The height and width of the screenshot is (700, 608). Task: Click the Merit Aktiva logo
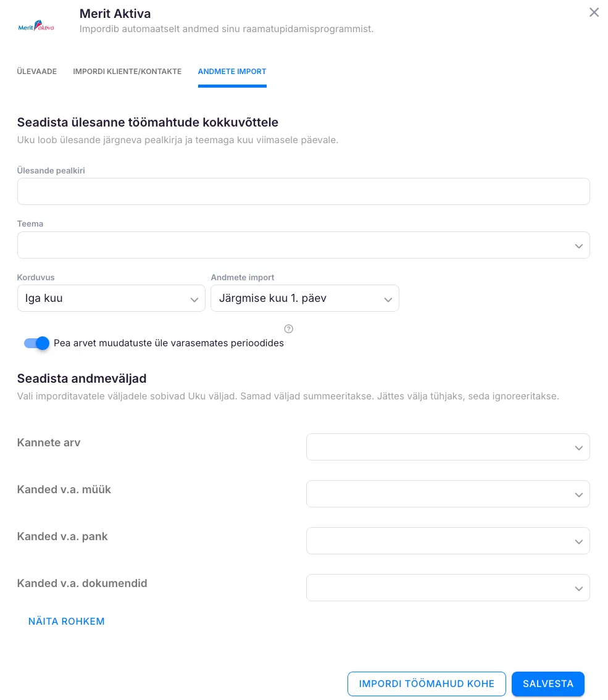(x=36, y=27)
